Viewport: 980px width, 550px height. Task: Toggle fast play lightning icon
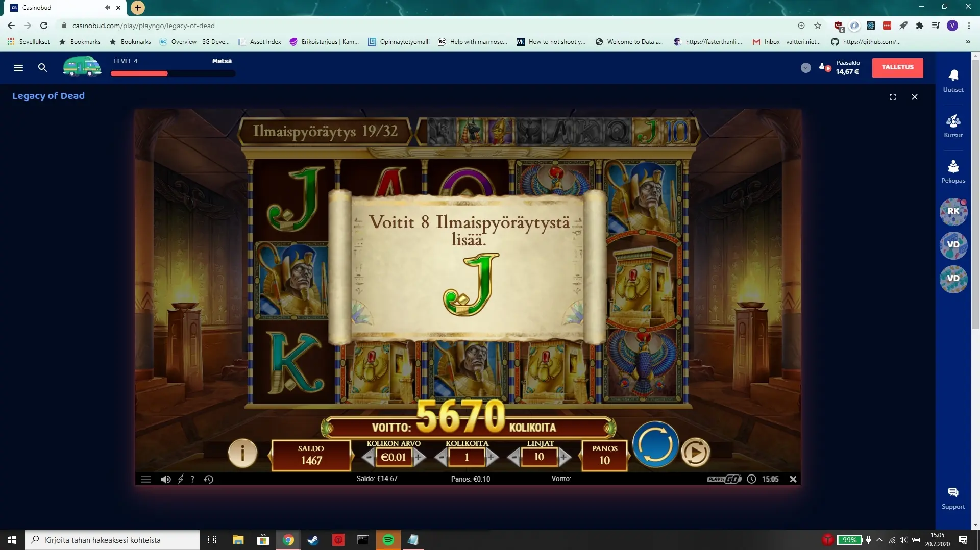[181, 479]
